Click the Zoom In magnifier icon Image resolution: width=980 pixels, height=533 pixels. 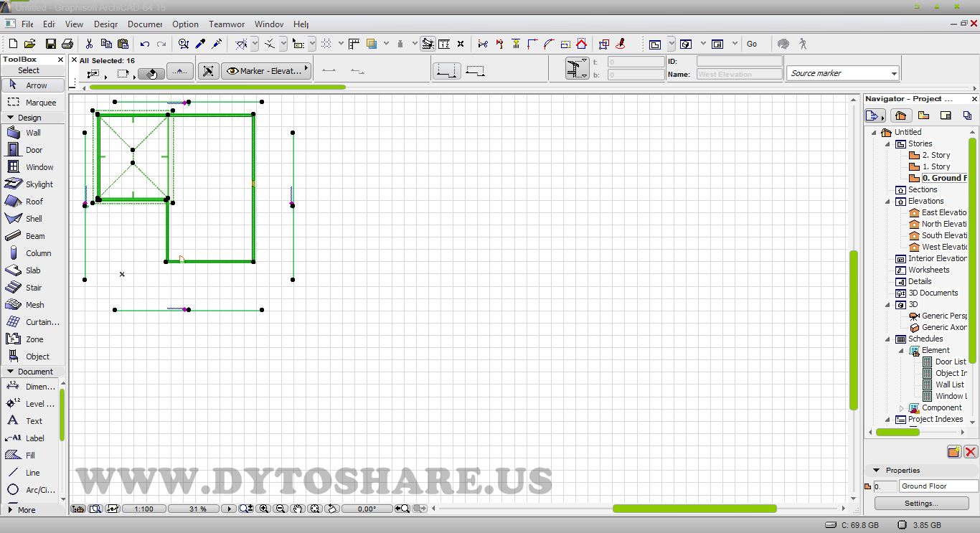coord(263,509)
